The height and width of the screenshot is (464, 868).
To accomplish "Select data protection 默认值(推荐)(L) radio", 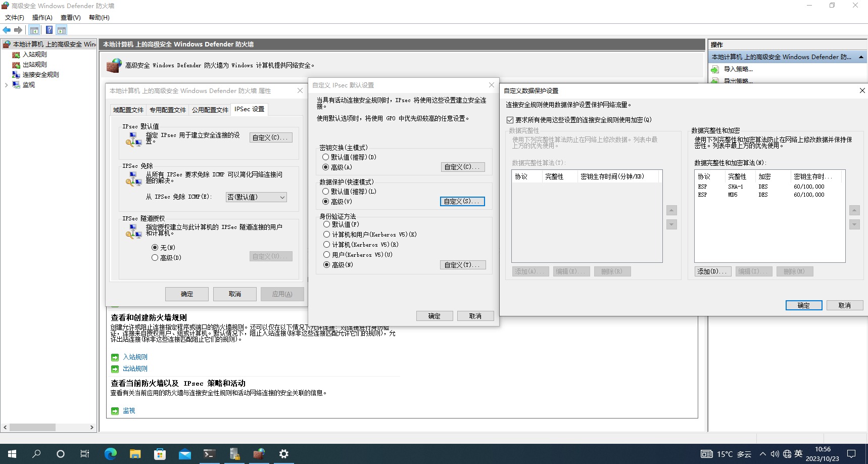I will [x=326, y=192].
